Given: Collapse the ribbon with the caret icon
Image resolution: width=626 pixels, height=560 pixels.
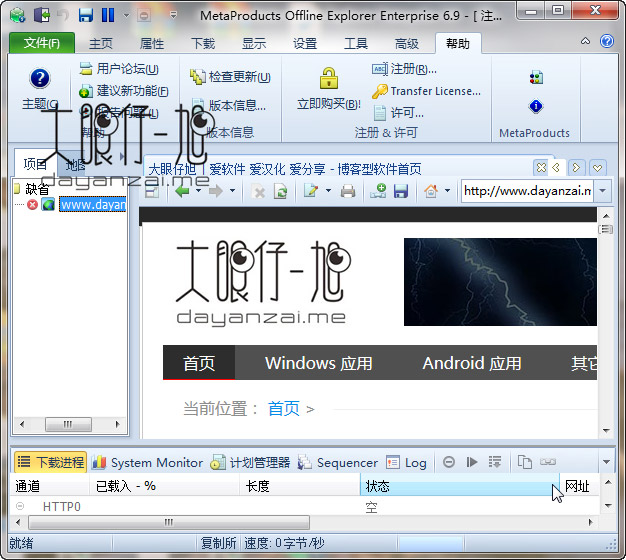Looking at the screenshot, I should coord(585,41).
